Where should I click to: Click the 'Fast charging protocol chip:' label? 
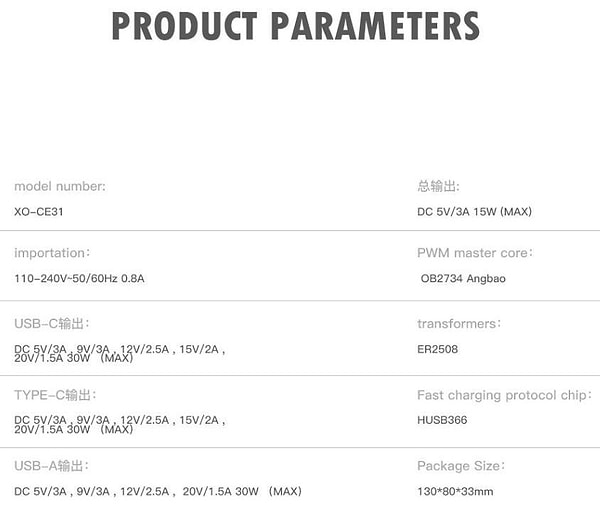tap(504, 395)
